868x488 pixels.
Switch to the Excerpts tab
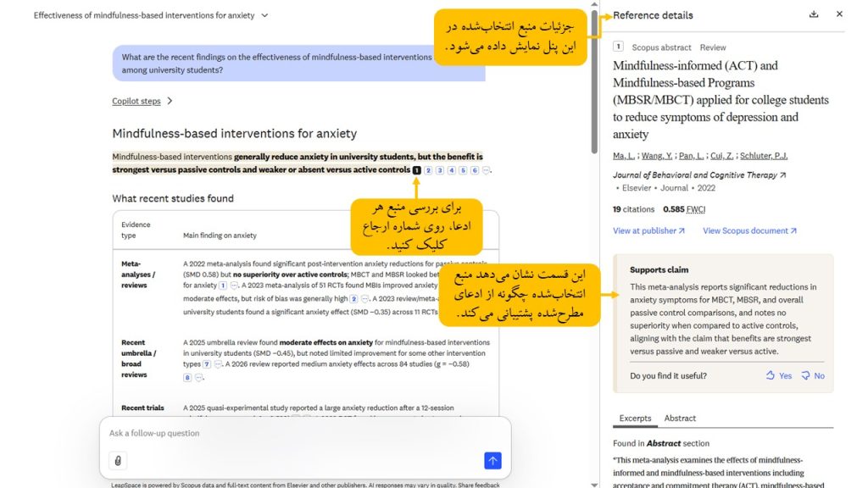(635, 419)
